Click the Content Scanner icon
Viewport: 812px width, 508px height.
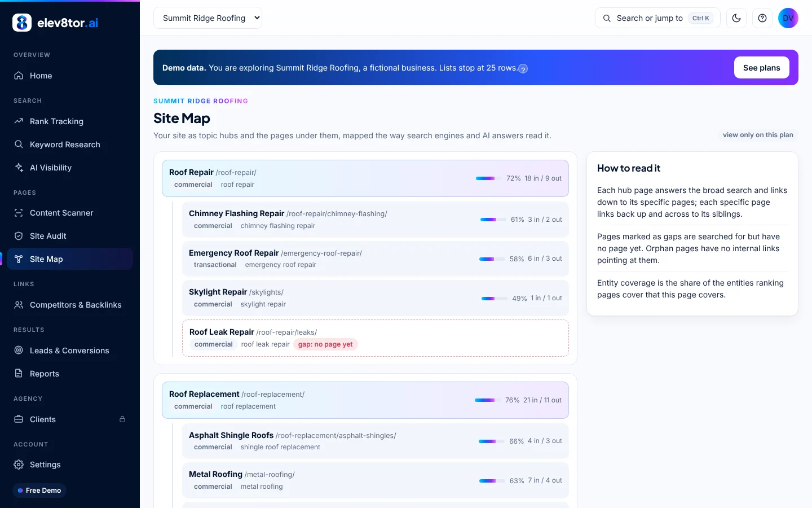click(19, 213)
